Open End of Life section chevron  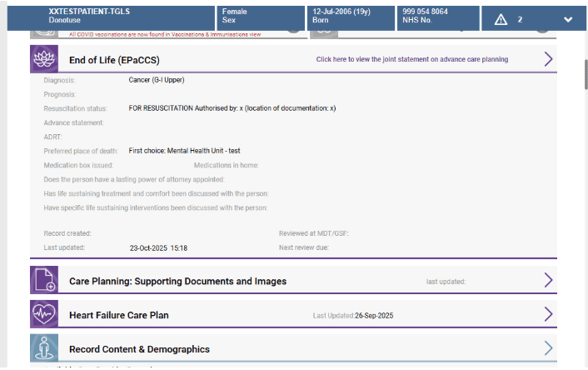tap(548, 59)
